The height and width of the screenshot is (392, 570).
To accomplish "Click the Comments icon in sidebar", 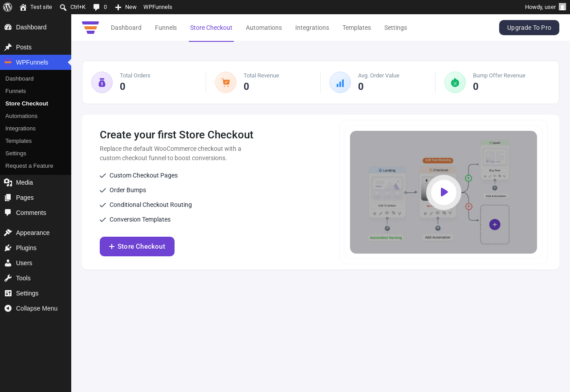I will [8, 213].
